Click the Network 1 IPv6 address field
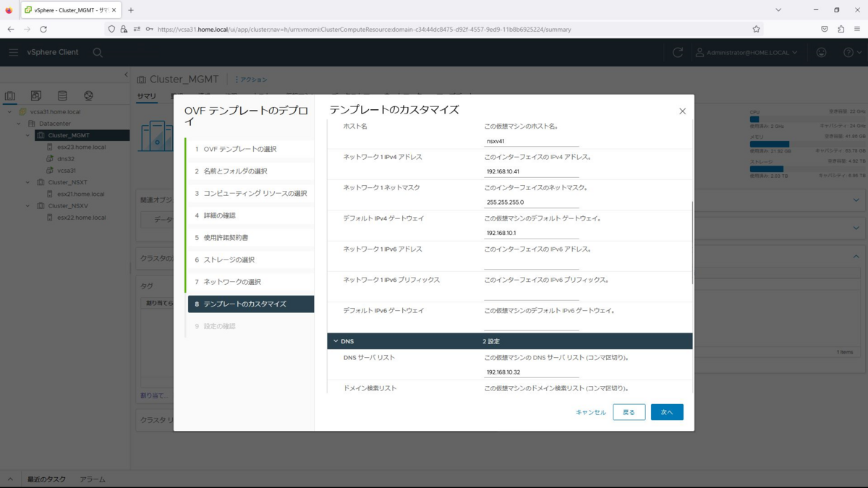 pyautogui.click(x=531, y=264)
